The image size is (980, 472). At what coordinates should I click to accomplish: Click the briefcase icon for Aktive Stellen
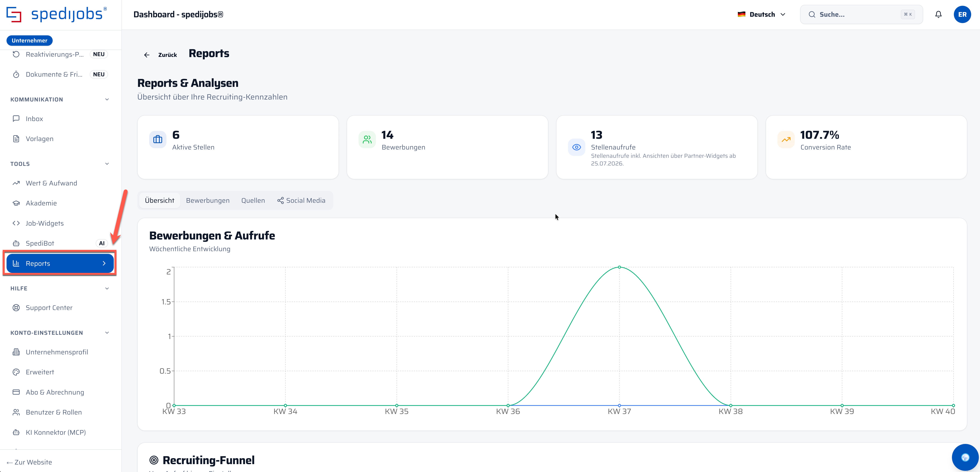point(158,140)
